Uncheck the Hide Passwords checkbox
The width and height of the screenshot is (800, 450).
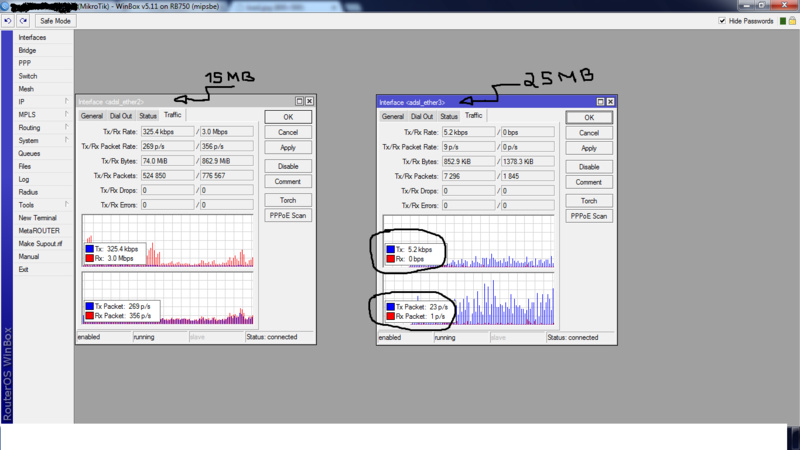(722, 21)
